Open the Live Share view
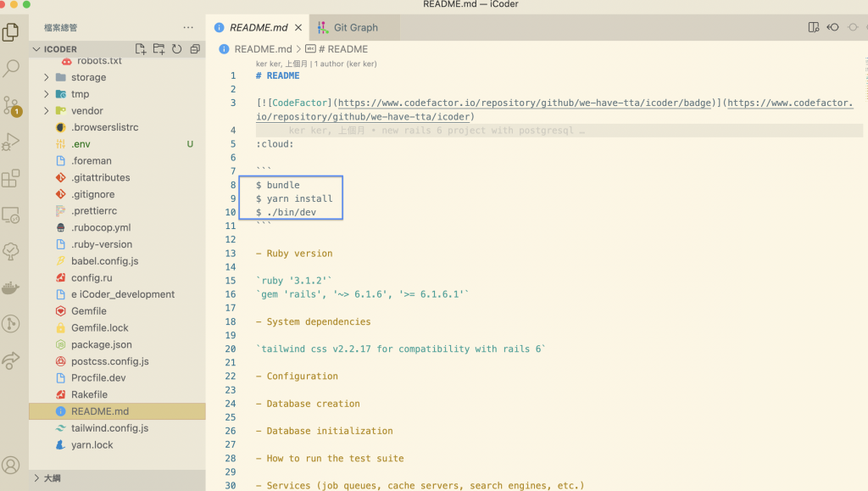The height and width of the screenshot is (491, 868). click(11, 360)
